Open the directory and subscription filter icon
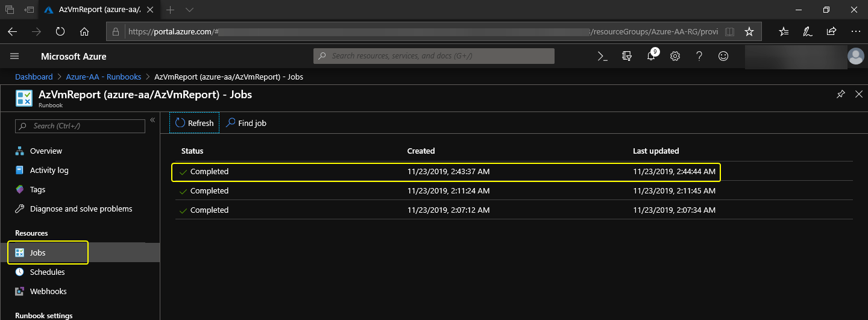 pyautogui.click(x=627, y=56)
